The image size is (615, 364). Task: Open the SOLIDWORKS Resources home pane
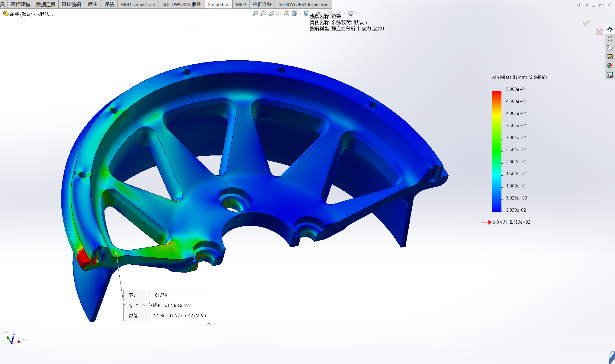(x=610, y=30)
